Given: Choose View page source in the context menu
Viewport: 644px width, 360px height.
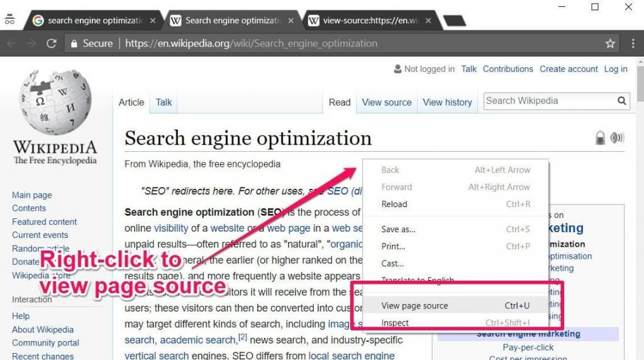Looking at the screenshot, I should click(455, 306).
